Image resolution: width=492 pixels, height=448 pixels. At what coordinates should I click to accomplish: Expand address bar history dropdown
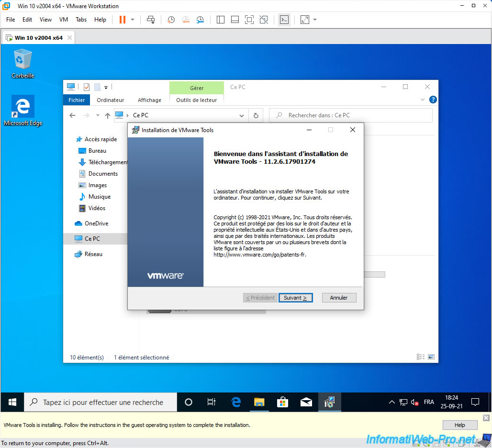242,115
